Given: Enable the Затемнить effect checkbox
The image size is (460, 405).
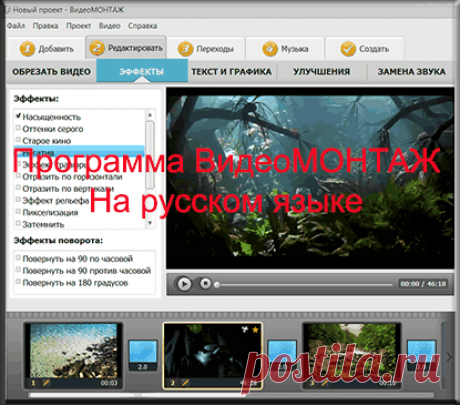Looking at the screenshot, I should 18,223.
